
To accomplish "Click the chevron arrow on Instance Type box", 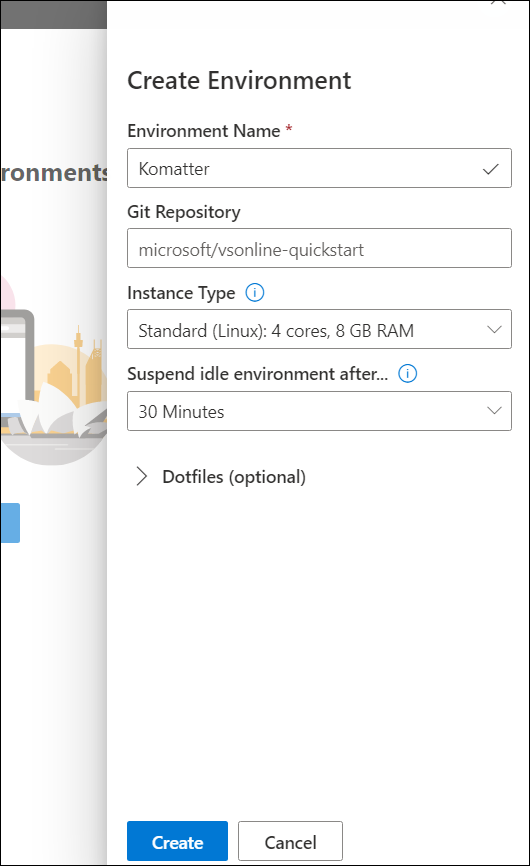I will pos(494,330).
